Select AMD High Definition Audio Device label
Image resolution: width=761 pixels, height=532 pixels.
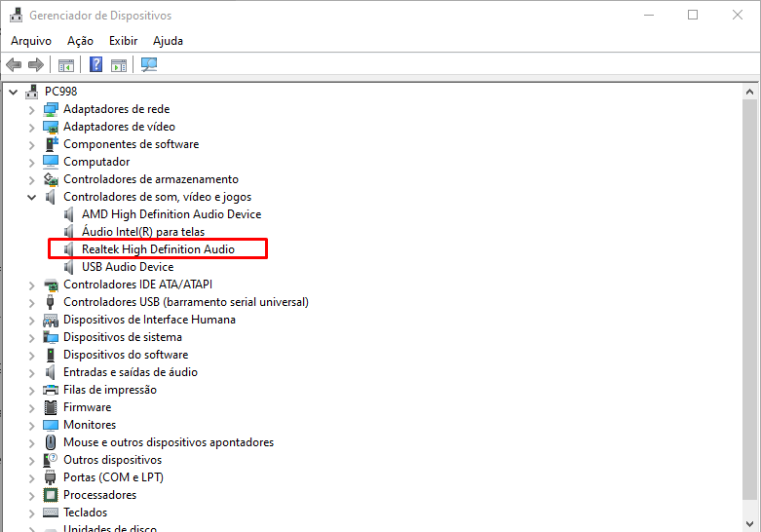click(171, 214)
